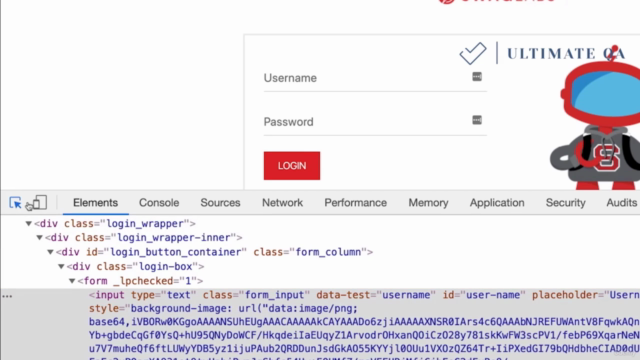This screenshot has width=640, height=360.
Task: Click the Ultimate QA checkmark logo
Action: click(x=473, y=53)
